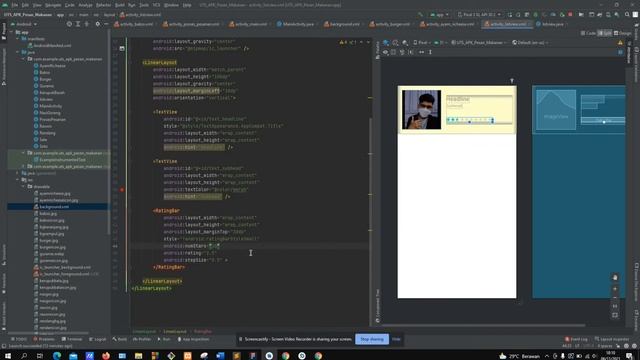Click the image gutter icon near android:src line

122,49
